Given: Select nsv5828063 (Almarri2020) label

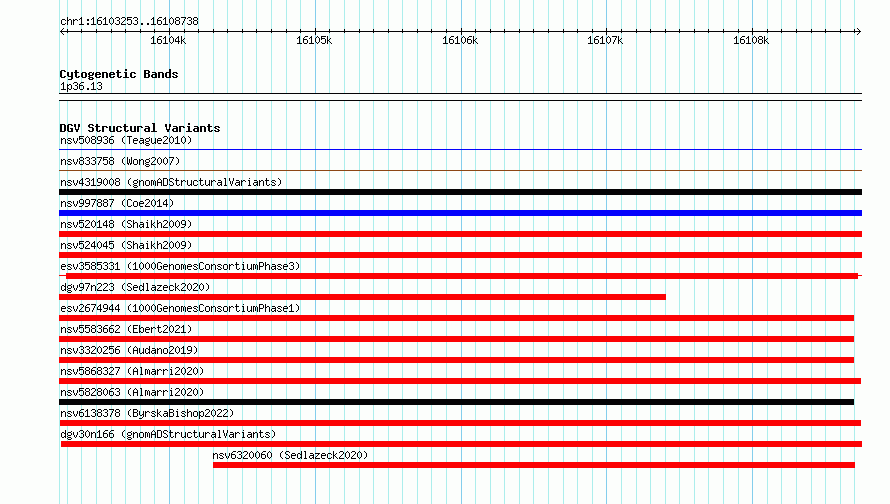Looking at the screenshot, I should pos(132,392).
